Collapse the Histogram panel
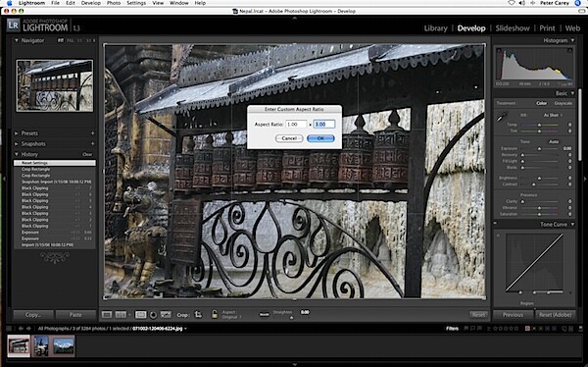588x367 pixels. [572, 40]
